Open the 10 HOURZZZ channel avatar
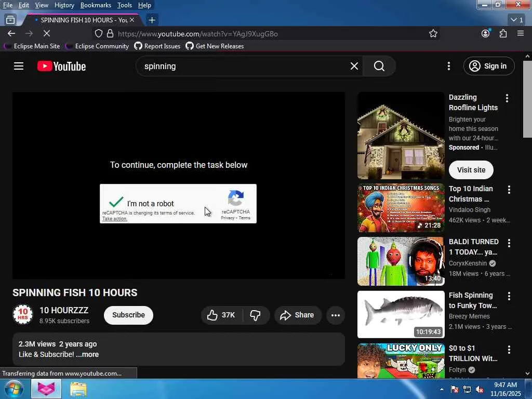This screenshot has height=399, width=532. click(x=23, y=315)
